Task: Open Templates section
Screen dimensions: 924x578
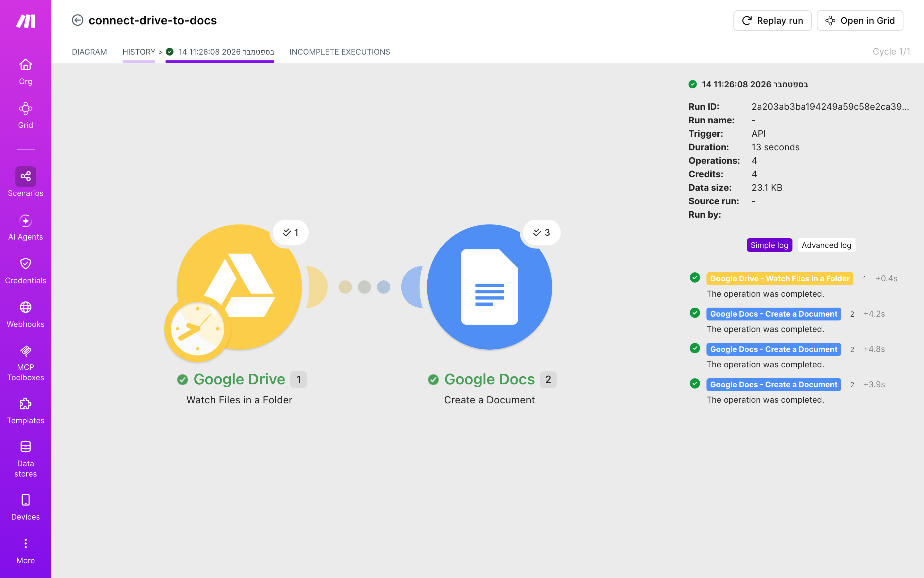Action: click(x=26, y=411)
